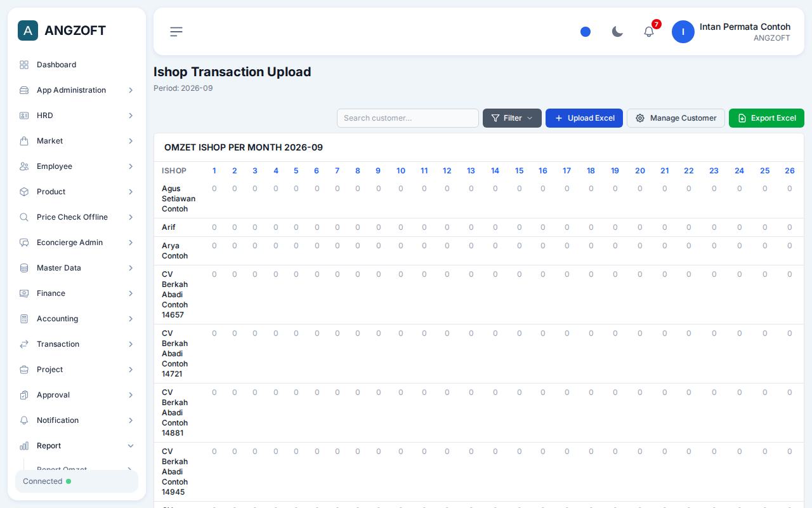
Task: Click the blue theme color dot
Action: 586,32
